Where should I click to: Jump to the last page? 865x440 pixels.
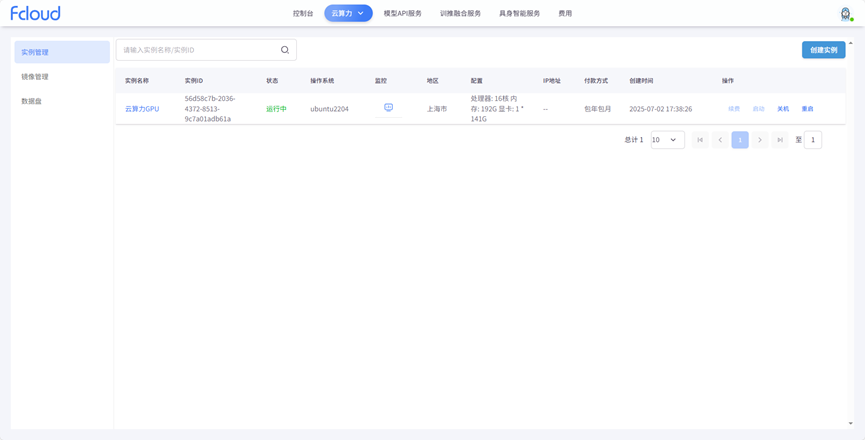pyautogui.click(x=780, y=140)
